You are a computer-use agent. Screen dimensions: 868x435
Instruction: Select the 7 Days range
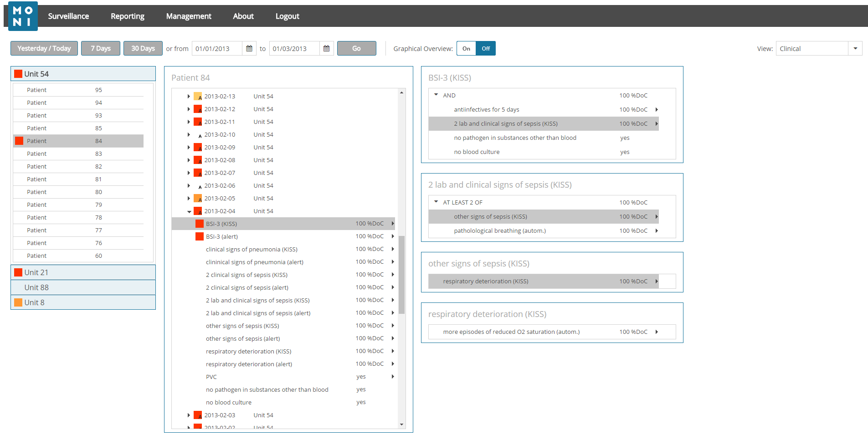101,48
